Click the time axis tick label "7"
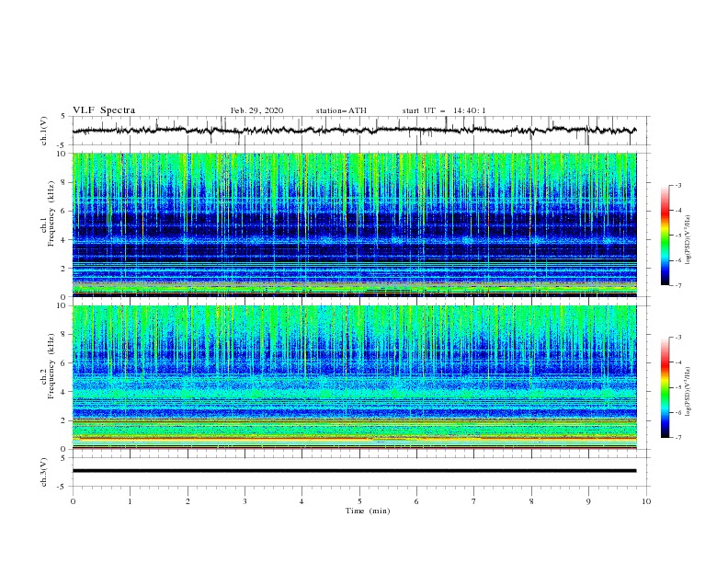 coord(474,501)
